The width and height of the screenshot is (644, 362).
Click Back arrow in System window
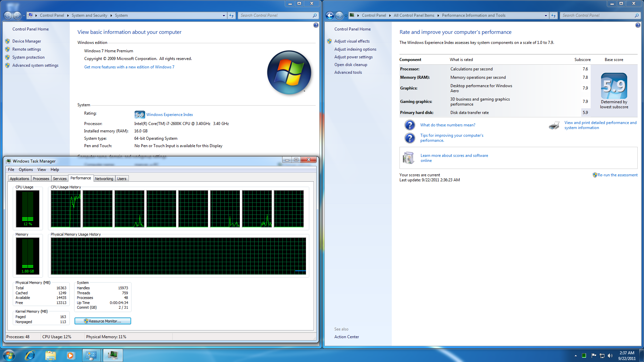(x=8, y=15)
